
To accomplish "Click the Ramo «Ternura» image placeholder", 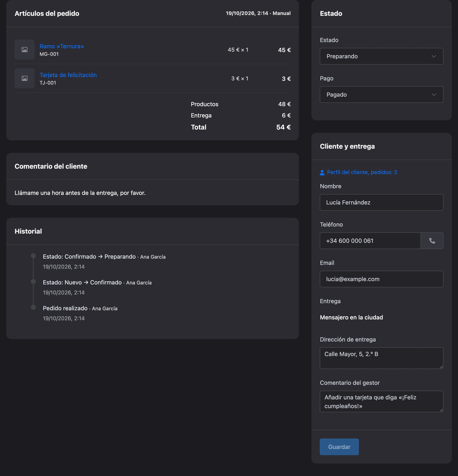I will 25,50.
